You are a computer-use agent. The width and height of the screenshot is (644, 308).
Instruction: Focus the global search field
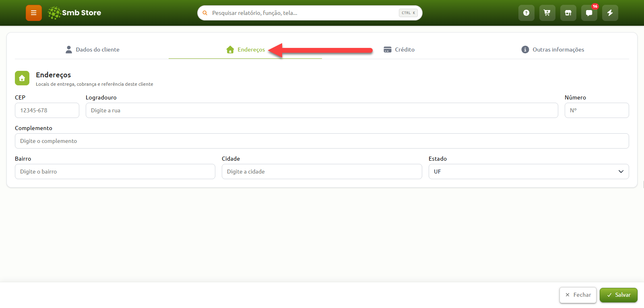point(310,13)
